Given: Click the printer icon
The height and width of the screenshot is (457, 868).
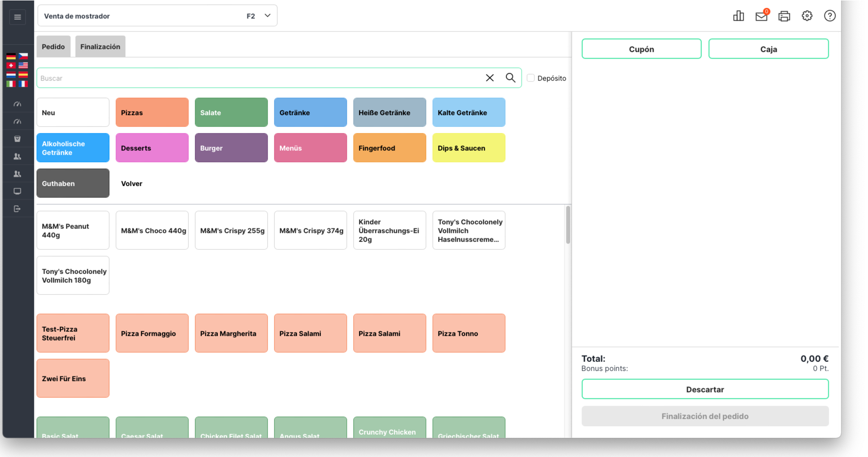Looking at the screenshot, I should click(x=784, y=16).
